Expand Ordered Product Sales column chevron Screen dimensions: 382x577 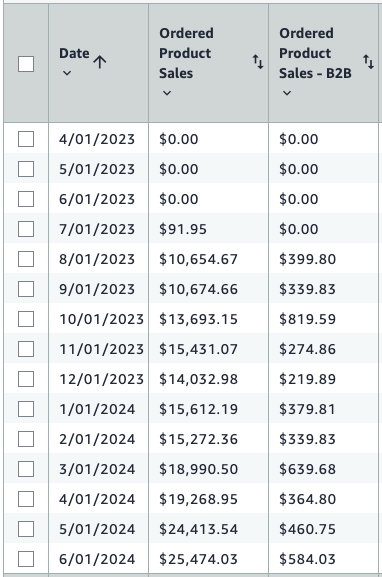pos(167,93)
